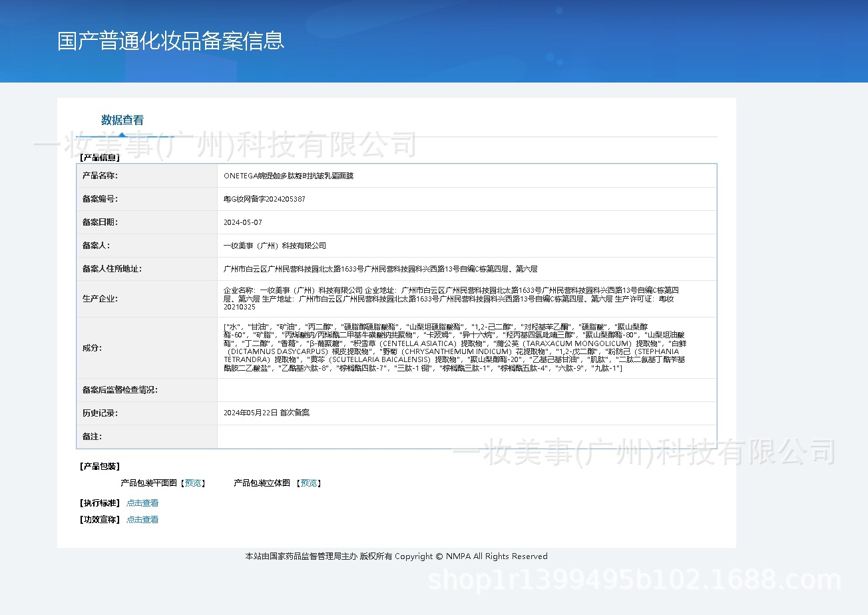868x615 pixels.
Task: Click the tab indicator triangle under 数据查看
Action: click(x=122, y=134)
